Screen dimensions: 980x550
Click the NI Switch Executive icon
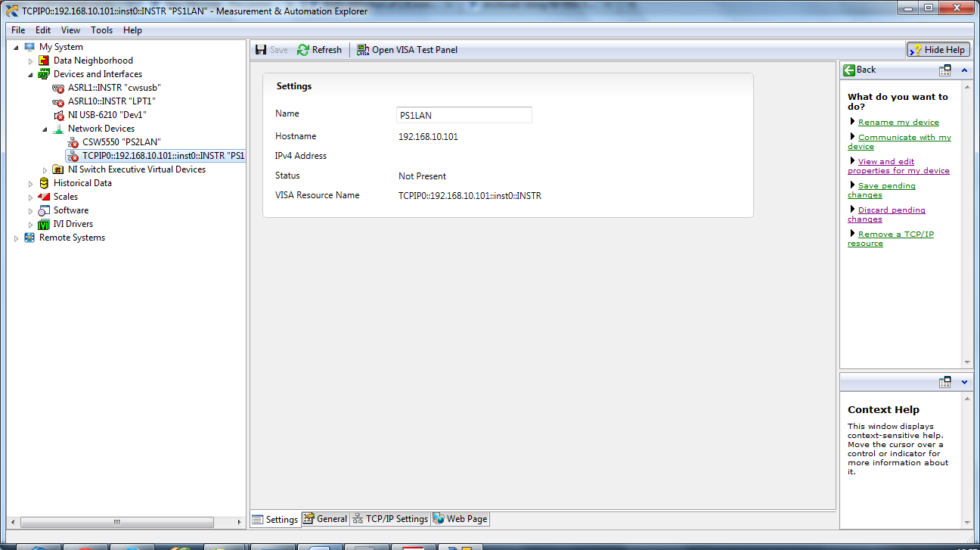click(x=58, y=169)
